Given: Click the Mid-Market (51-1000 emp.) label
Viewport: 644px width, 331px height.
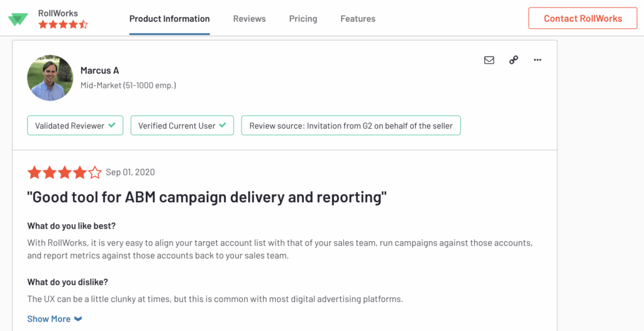Looking at the screenshot, I should point(128,85).
